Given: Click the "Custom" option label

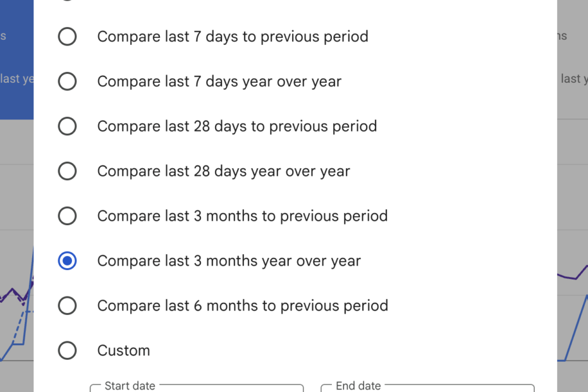Looking at the screenshot, I should (x=123, y=351).
